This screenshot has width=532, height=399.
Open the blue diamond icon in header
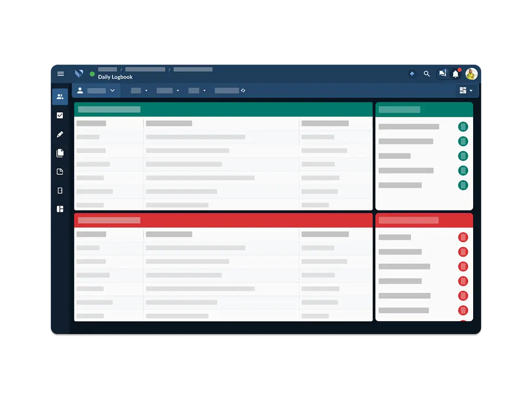coord(412,74)
